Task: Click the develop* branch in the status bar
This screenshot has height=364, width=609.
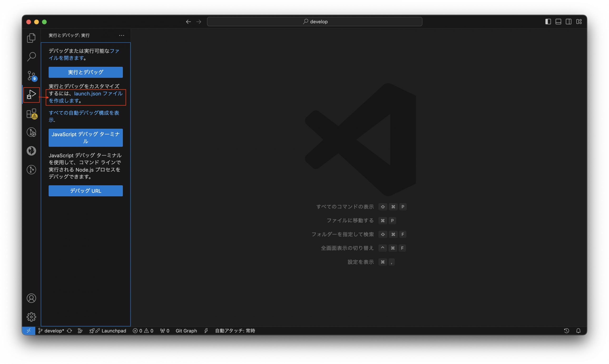Action: pyautogui.click(x=51, y=331)
